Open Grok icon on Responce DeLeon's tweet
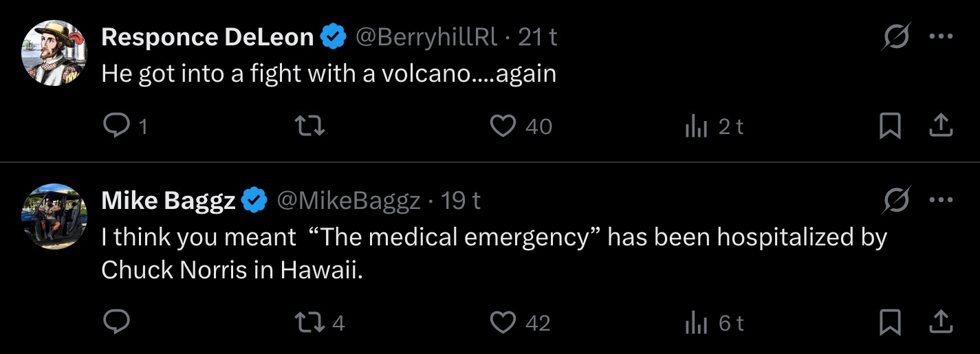 click(896, 37)
